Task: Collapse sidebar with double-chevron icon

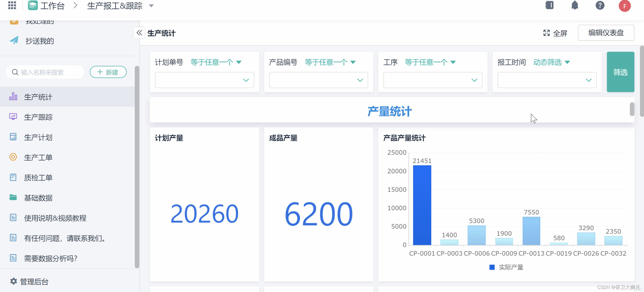Action: (139, 33)
